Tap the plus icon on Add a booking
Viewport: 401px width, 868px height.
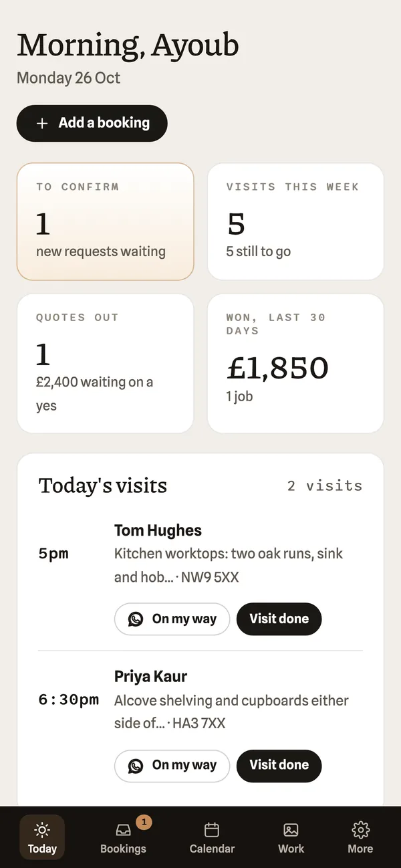coord(42,123)
